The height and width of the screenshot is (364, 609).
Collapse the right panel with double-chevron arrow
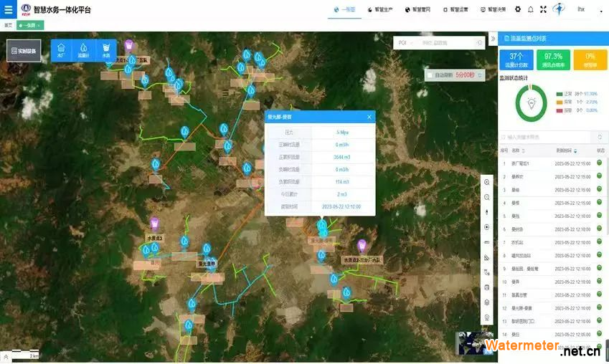493,38
